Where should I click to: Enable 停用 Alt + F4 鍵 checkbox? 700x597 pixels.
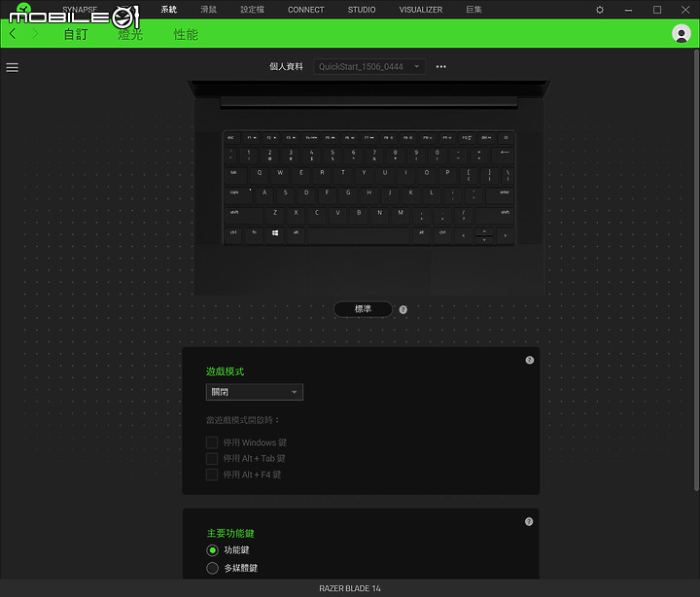pyautogui.click(x=212, y=474)
